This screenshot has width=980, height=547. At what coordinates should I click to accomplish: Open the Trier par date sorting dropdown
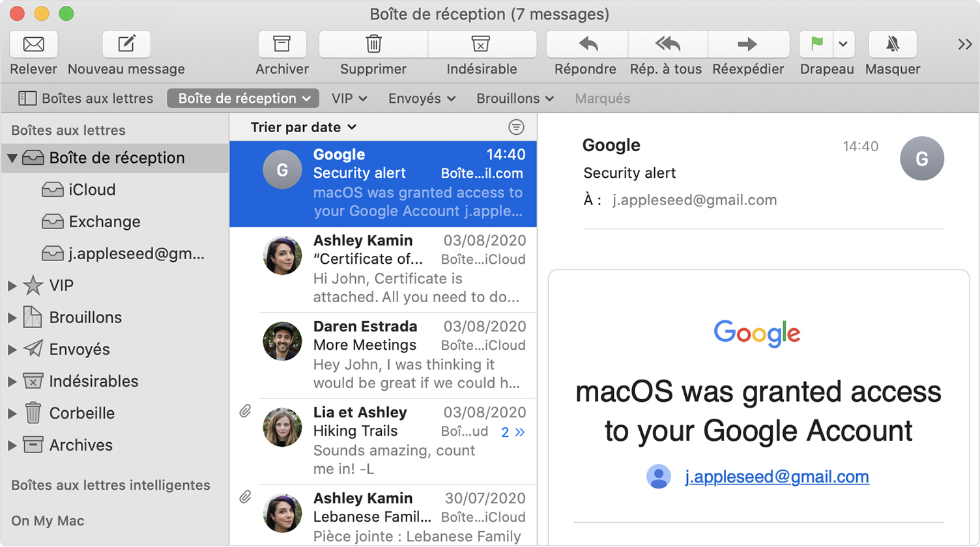[x=304, y=127]
